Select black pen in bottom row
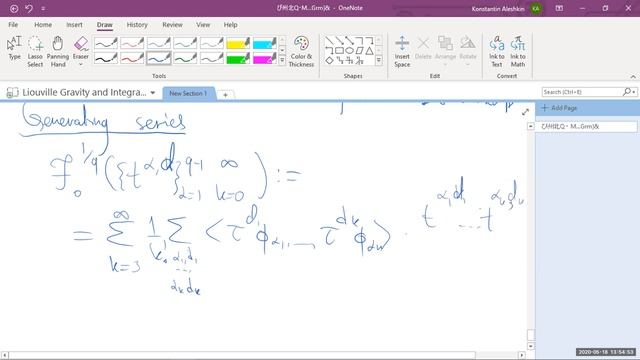640x360 pixels. [105, 58]
